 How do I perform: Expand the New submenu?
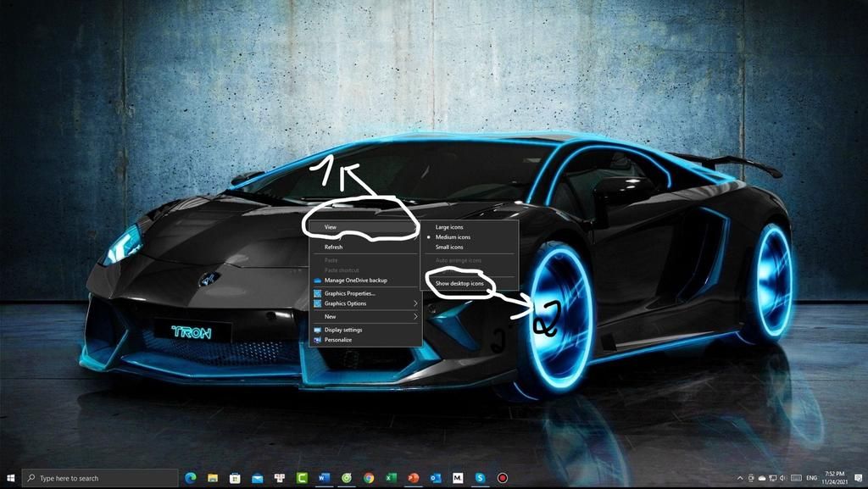(366, 316)
